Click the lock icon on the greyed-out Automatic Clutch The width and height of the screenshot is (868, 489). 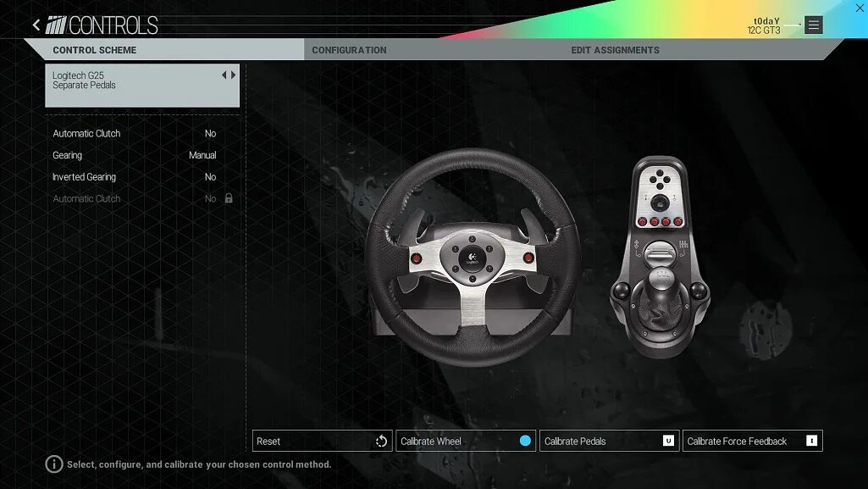pos(229,197)
